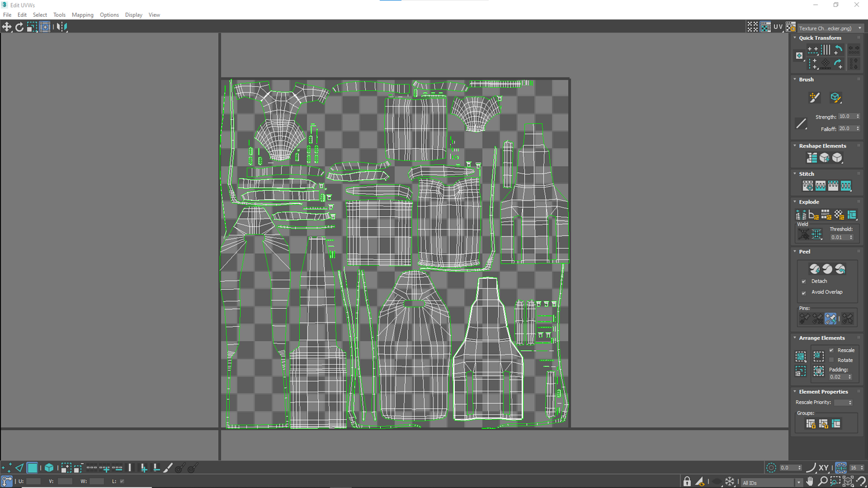Click the Mirror tool icon
The width and height of the screenshot is (868, 488).
click(x=61, y=27)
